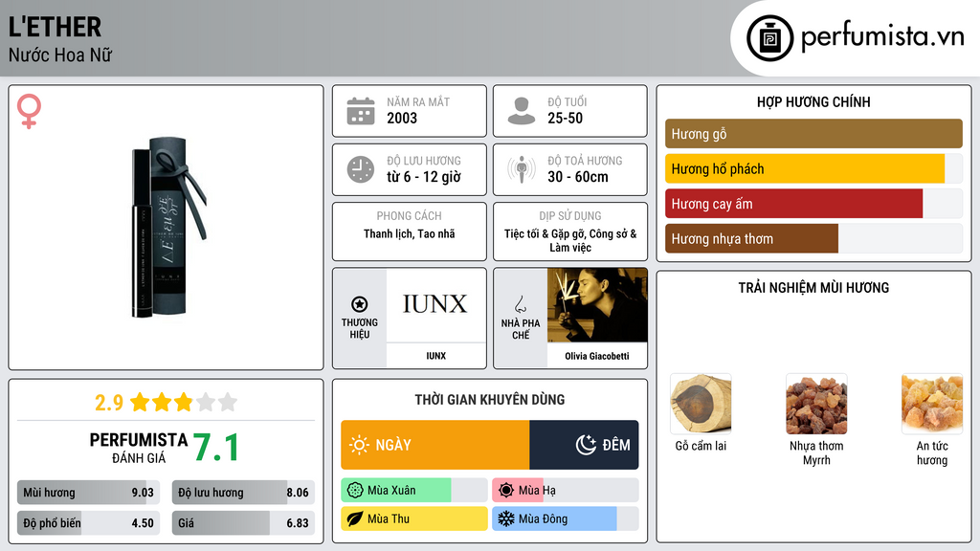Screen dimensions: 980x551
Task: Open the Olivia Giacobetti perfumer photo
Action: [x=597, y=305]
